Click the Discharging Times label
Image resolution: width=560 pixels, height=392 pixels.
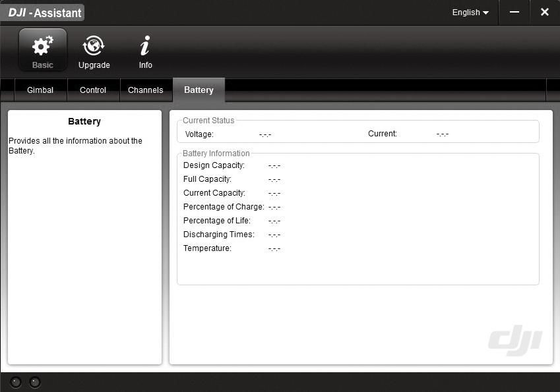[219, 235]
